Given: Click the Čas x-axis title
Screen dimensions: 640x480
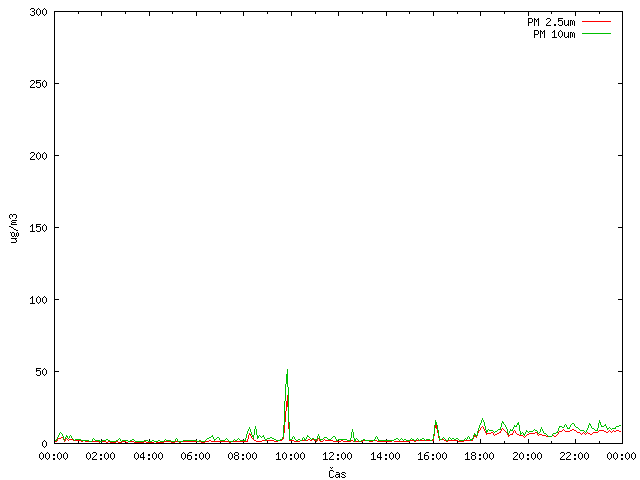Looking at the screenshot, I should pyautogui.click(x=337, y=473).
